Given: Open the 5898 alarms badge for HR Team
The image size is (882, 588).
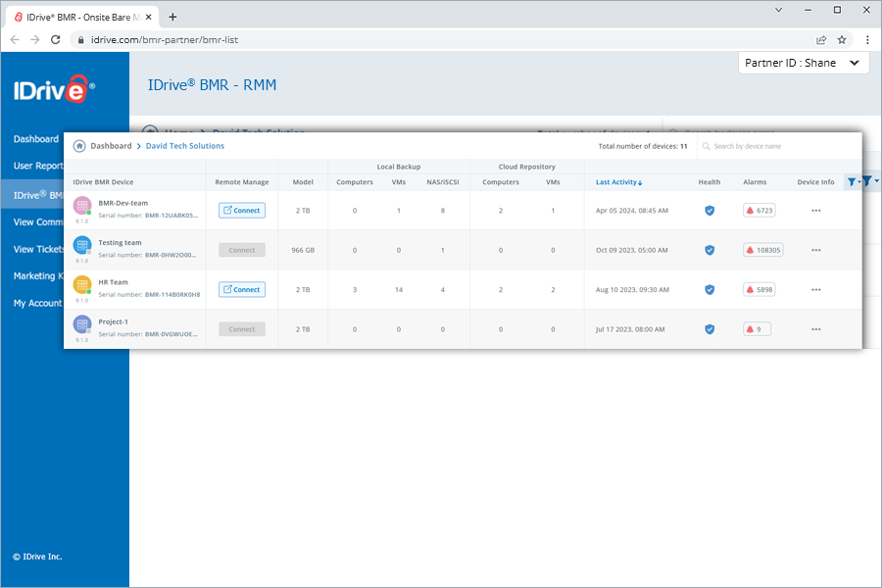Looking at the screenshot, I should tap(759, 290).
